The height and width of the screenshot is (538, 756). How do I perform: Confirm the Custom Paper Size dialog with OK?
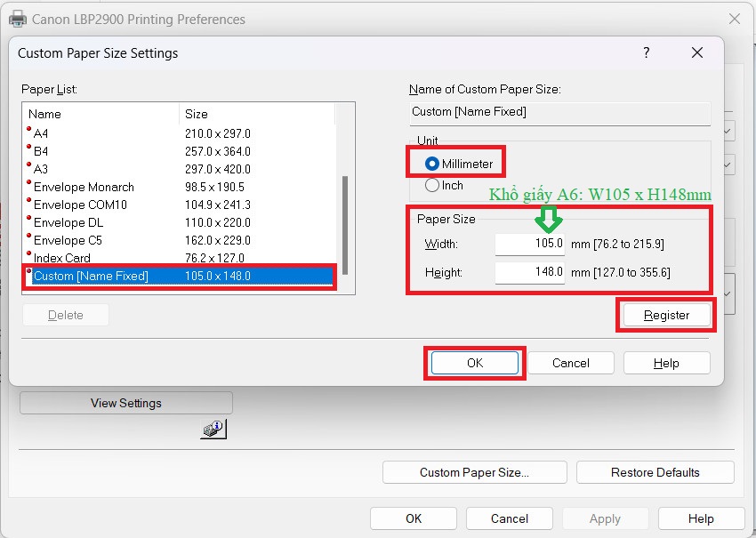click(x=474, y=363)
